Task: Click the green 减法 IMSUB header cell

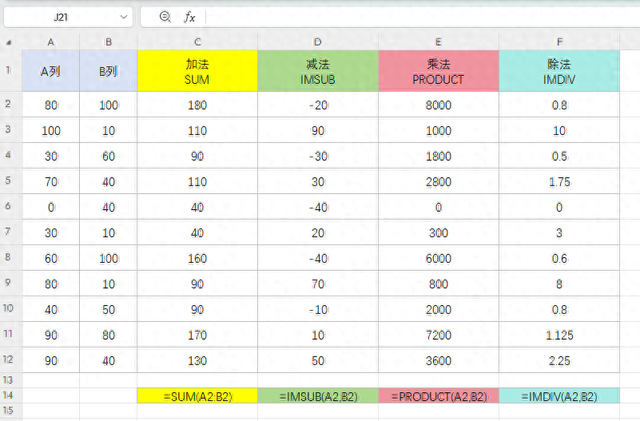Action: coord(318,71)
